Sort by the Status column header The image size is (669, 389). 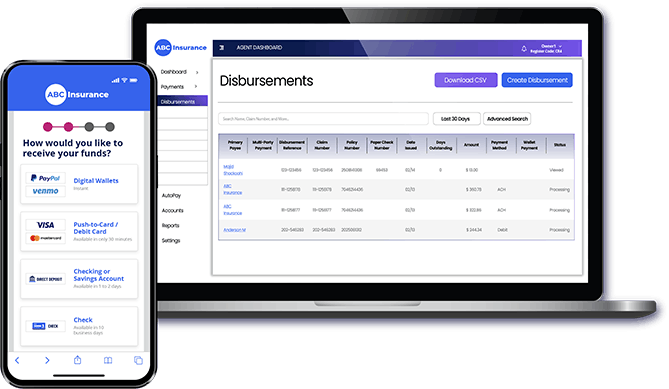tap(560, 145)
